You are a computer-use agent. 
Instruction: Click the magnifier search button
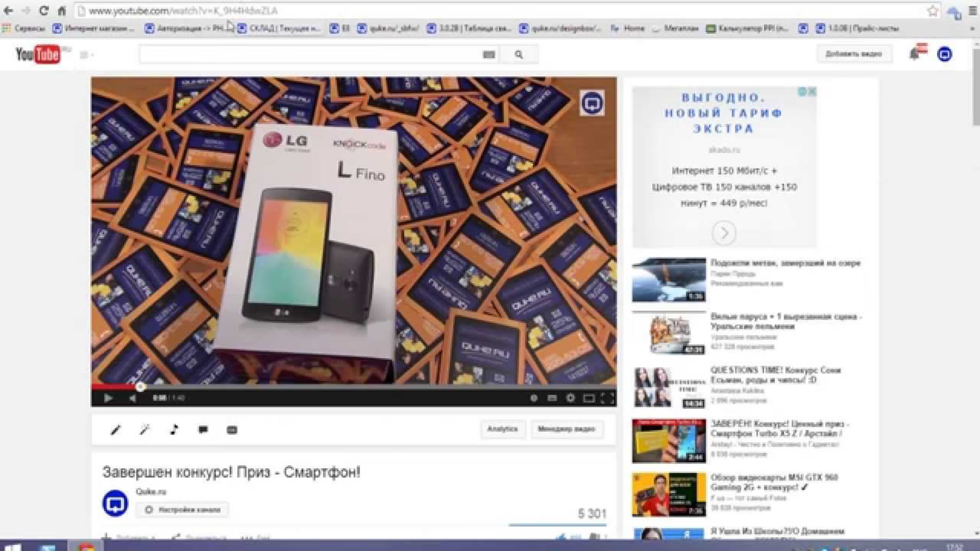[x=518, y=54]
